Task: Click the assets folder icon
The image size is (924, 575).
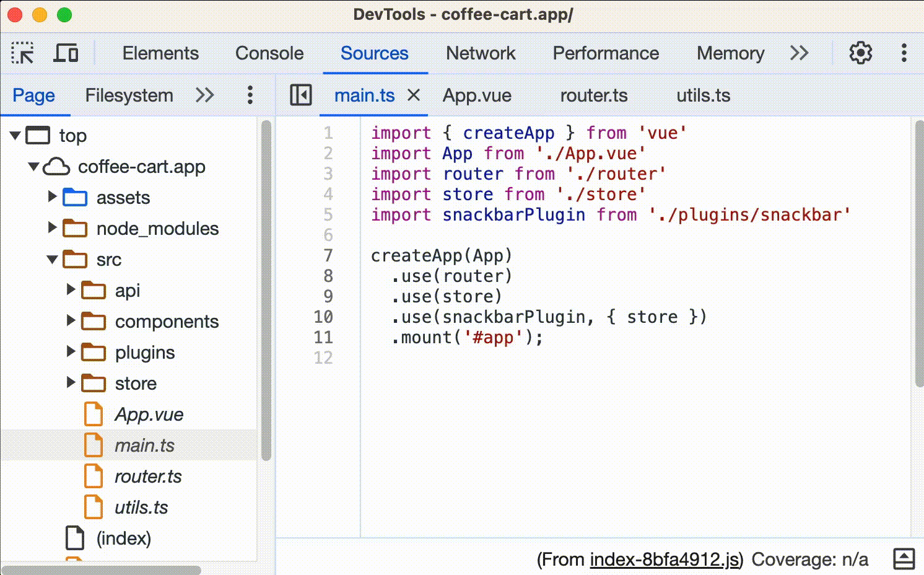Action: click(x=75, y=197)
